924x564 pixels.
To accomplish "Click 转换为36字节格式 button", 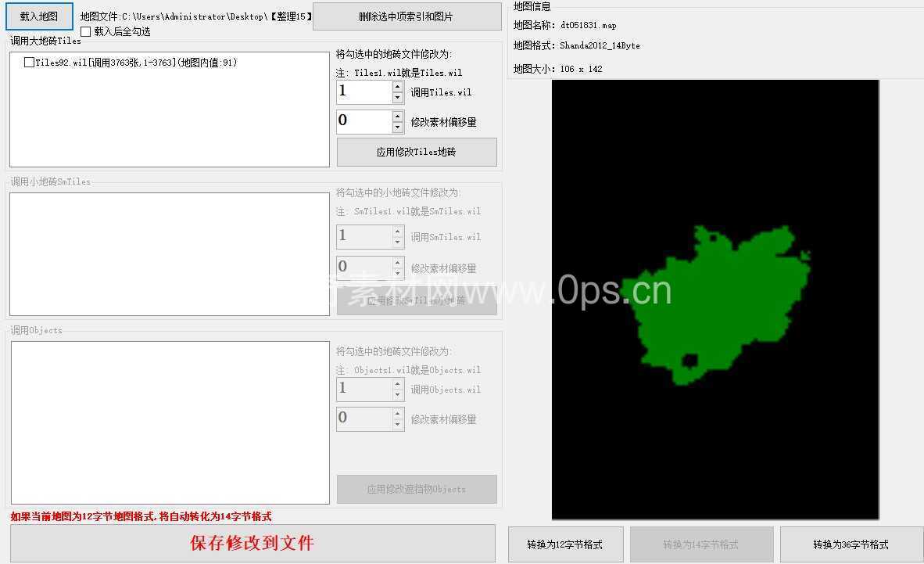I will point(851,544).
